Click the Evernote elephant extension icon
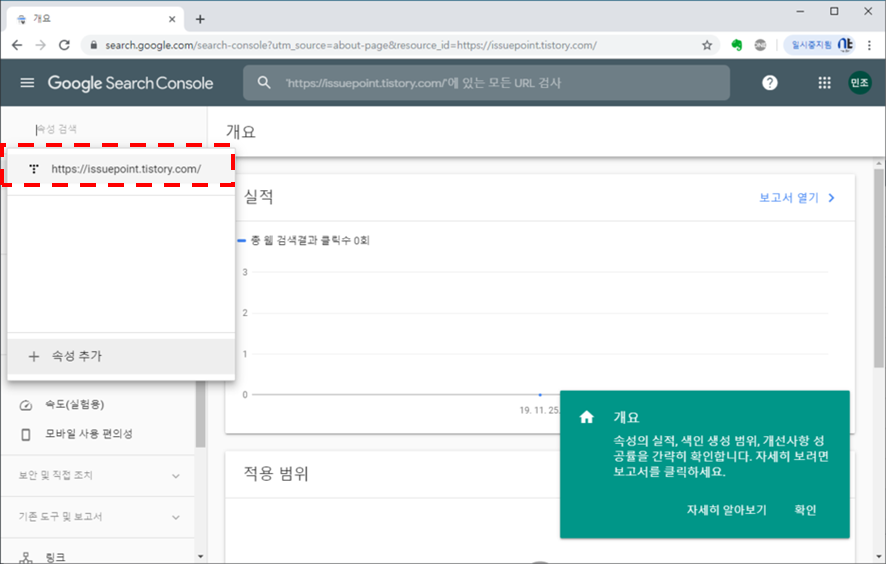886x564 pixels. point(736,45)
